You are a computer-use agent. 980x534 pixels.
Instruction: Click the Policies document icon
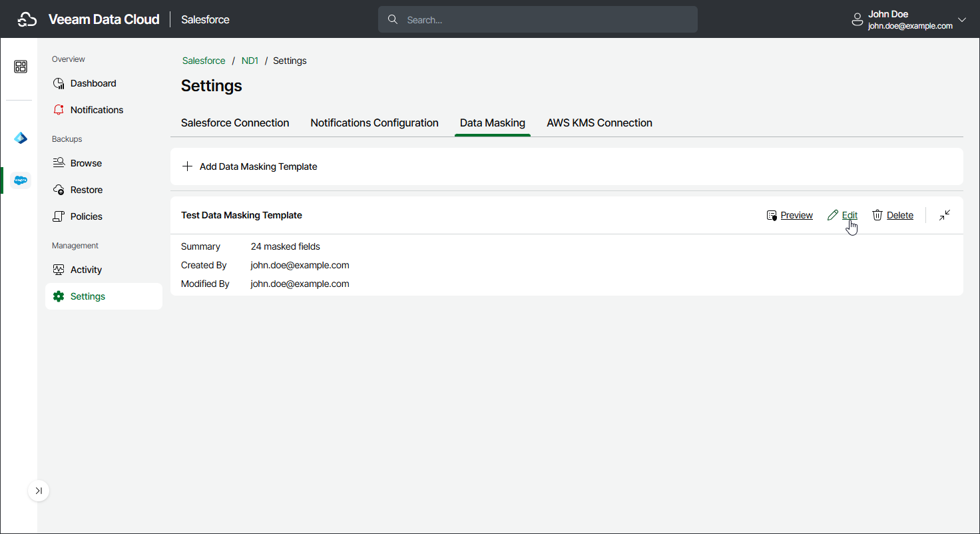tap(59, 216)
